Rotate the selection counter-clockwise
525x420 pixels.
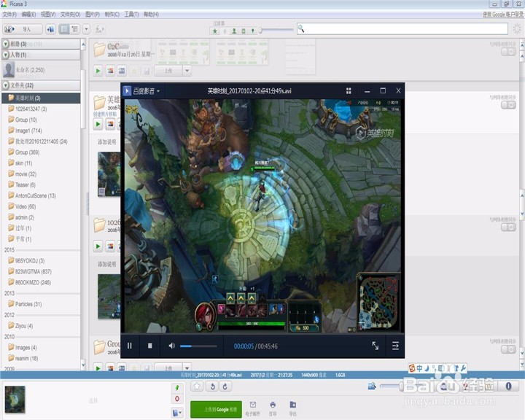pyautogui.click(x=212, y=386)
